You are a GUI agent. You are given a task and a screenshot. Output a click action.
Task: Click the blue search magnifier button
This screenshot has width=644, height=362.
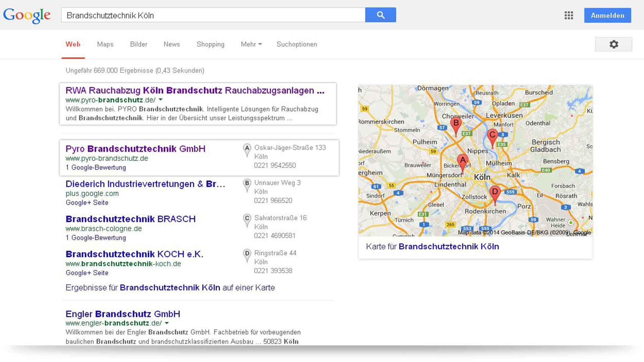(x=380, y=15)
